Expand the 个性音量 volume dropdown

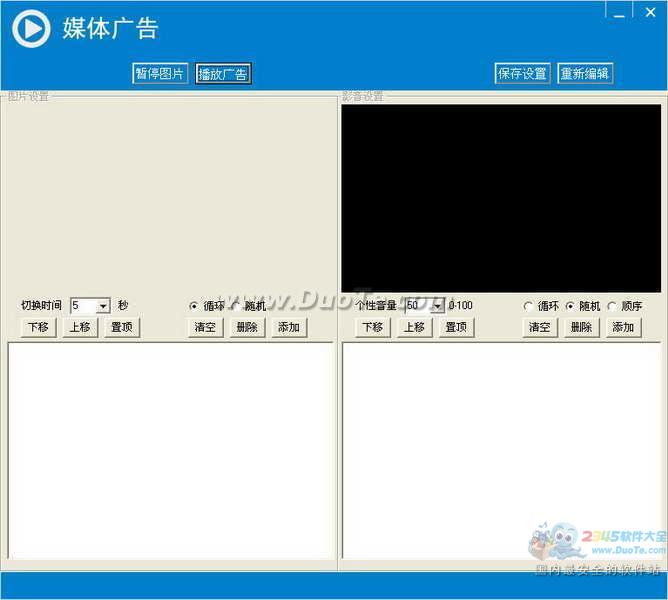pos(437,306)
